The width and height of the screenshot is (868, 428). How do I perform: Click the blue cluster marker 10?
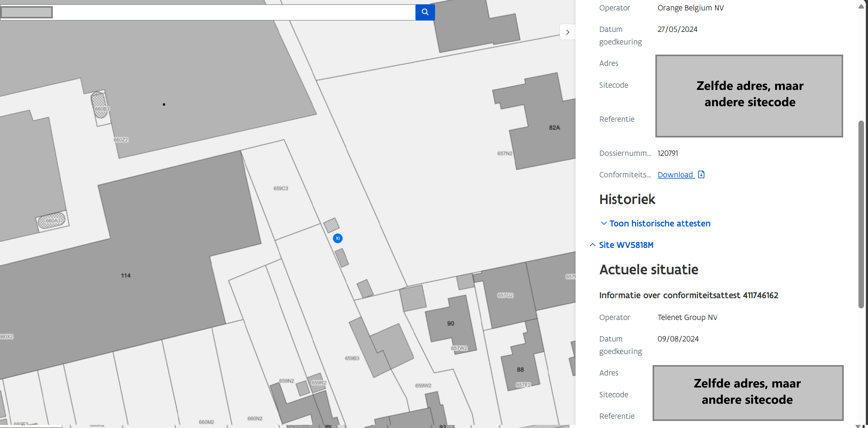(x=338, y=238)
